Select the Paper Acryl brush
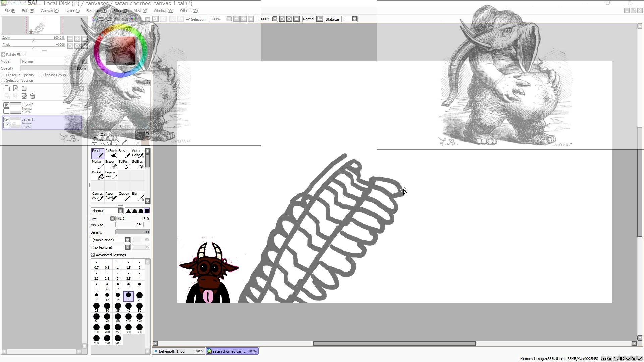Image resolution: width=644 pixels, height=362 pixels. click(x=111, y=196)
